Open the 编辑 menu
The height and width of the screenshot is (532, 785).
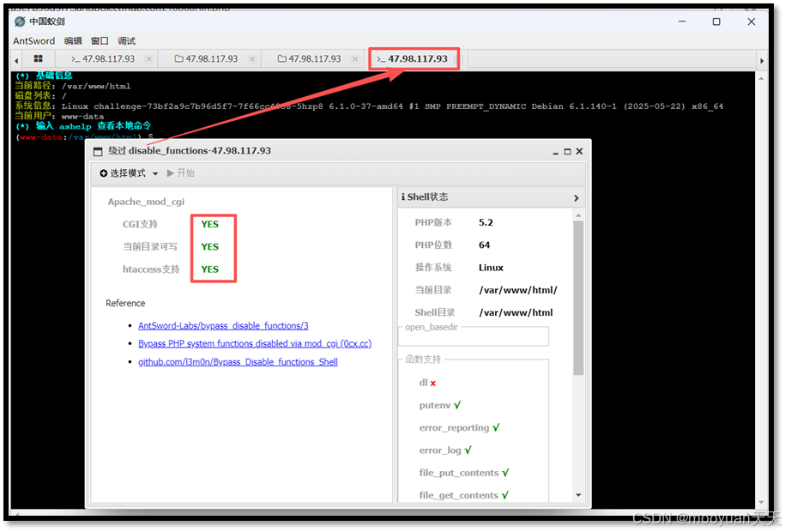coord(73,41)
